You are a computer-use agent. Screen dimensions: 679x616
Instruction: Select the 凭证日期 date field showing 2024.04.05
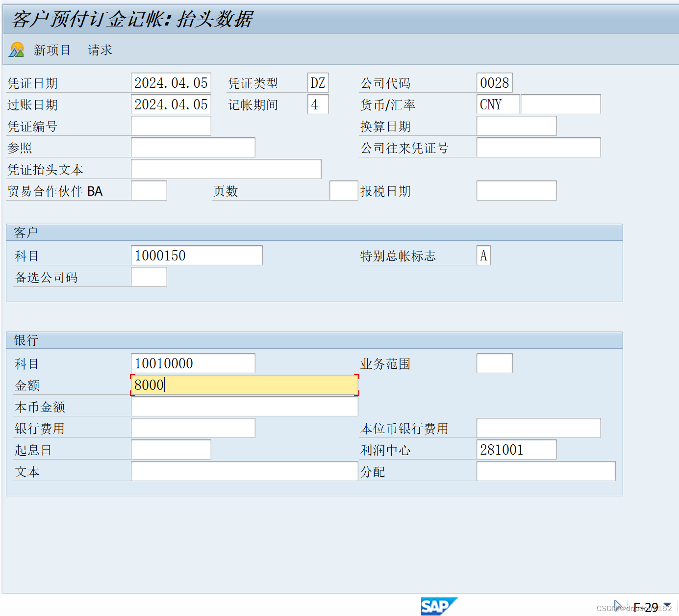[171, 82]
